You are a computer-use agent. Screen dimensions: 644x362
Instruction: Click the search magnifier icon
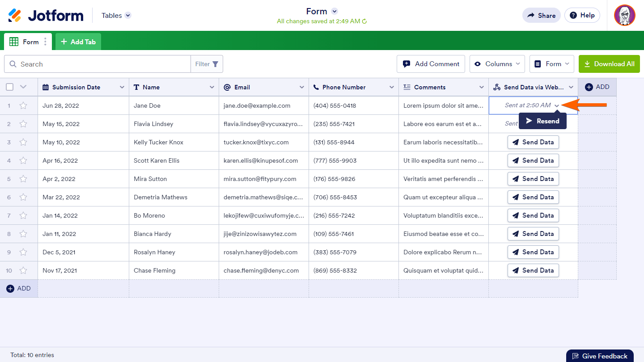click(x=13, y=64)
